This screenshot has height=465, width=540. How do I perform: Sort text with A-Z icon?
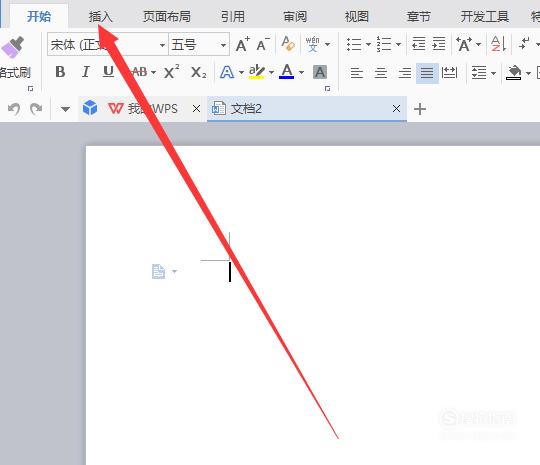coord(498,44)
